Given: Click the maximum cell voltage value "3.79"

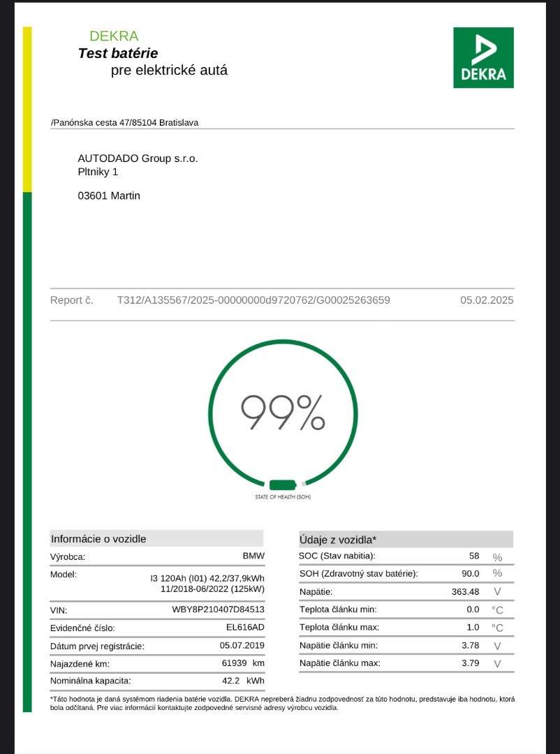Looking at the screenshot, I should click(x=471, y=663).
